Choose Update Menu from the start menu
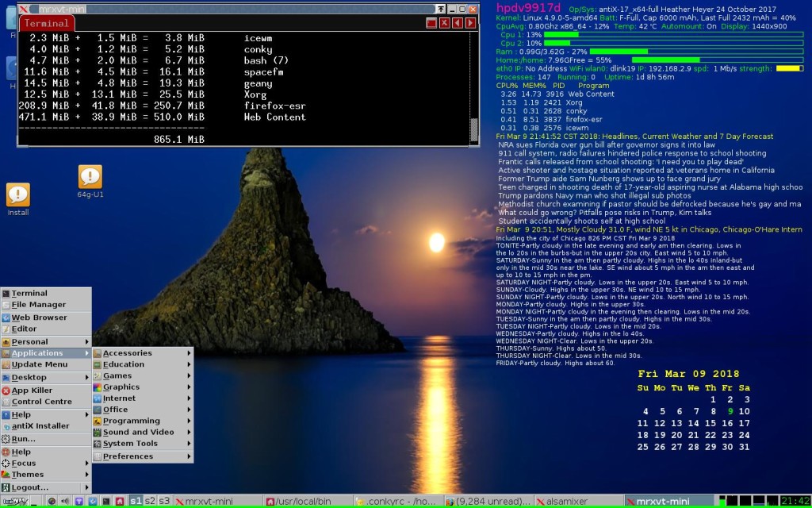 45,364
